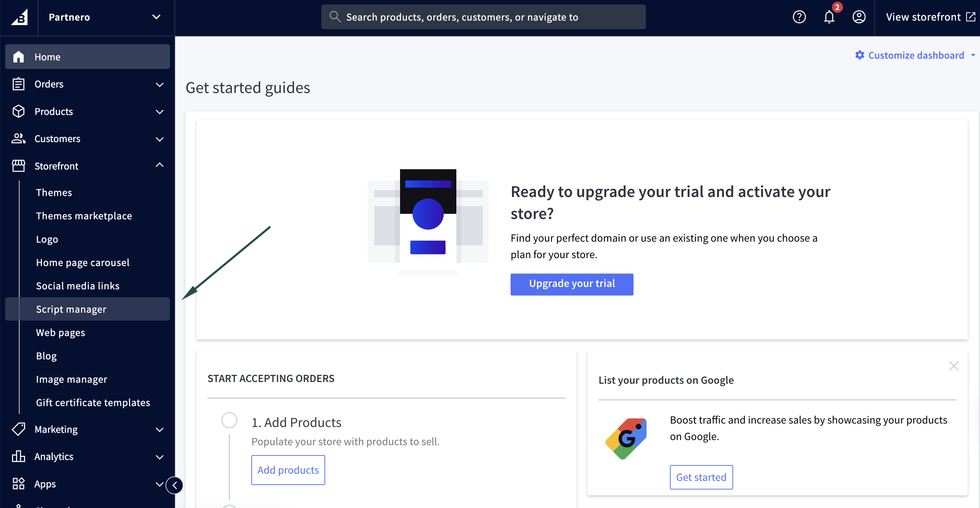980x508 pixels.
Task: Click the Add products button
Action: click(x=288, y=470)
